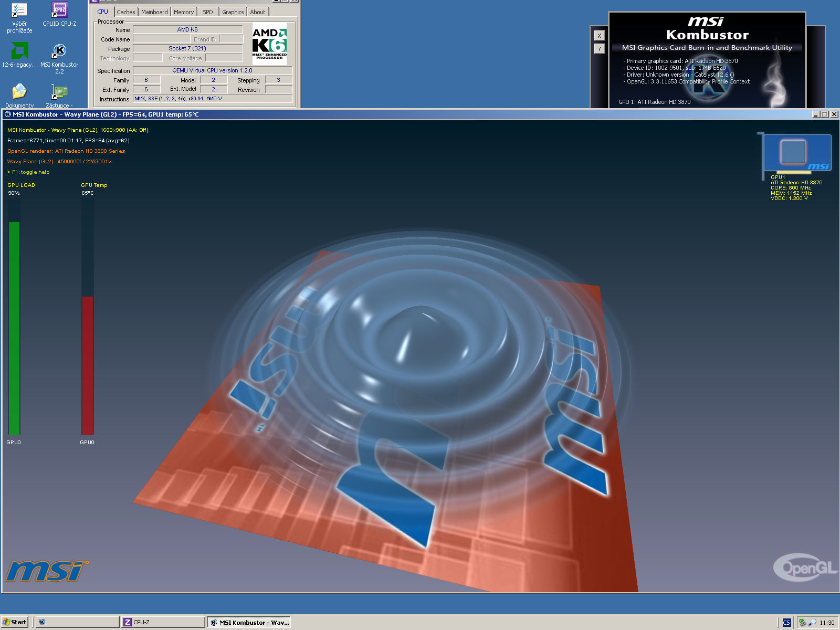The width and height of the screenshot is (840, 630).
Task: Click the 'OpenGL: 3.3.11653 Compatibility Profile Context' line
Action: (x=686, y=81)
